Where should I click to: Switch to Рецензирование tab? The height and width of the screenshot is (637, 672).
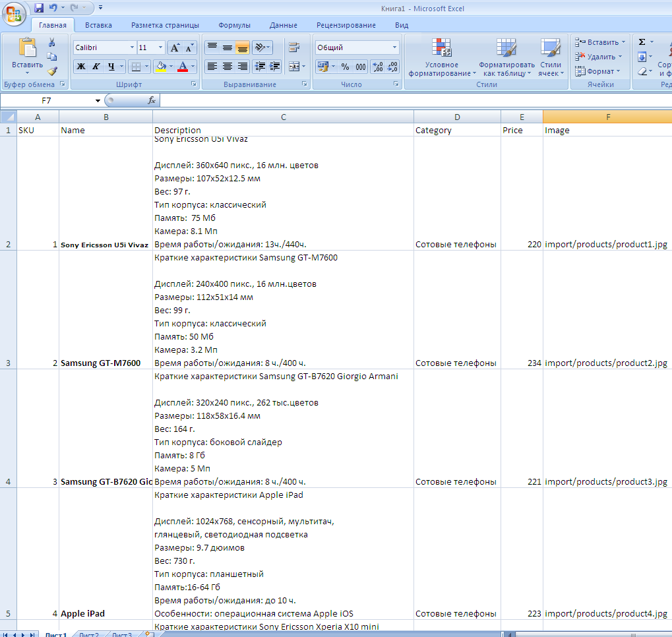346,25
